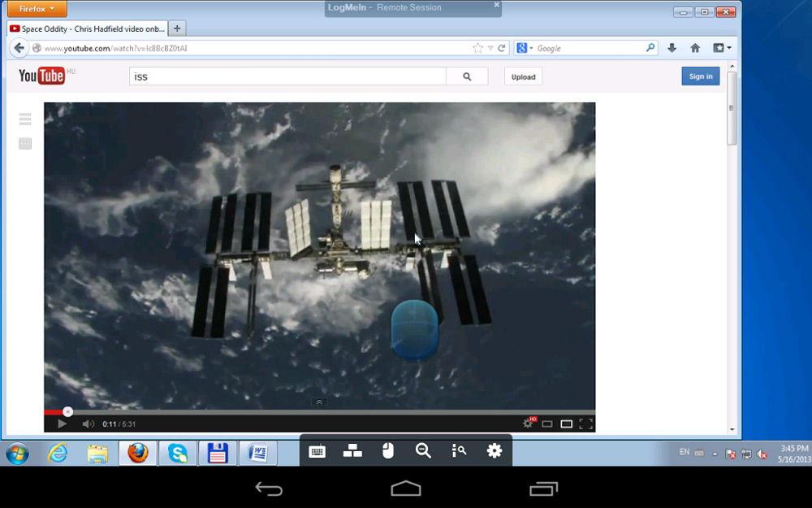Click Firefox home button
812x508 pixels.
[695, 48]
